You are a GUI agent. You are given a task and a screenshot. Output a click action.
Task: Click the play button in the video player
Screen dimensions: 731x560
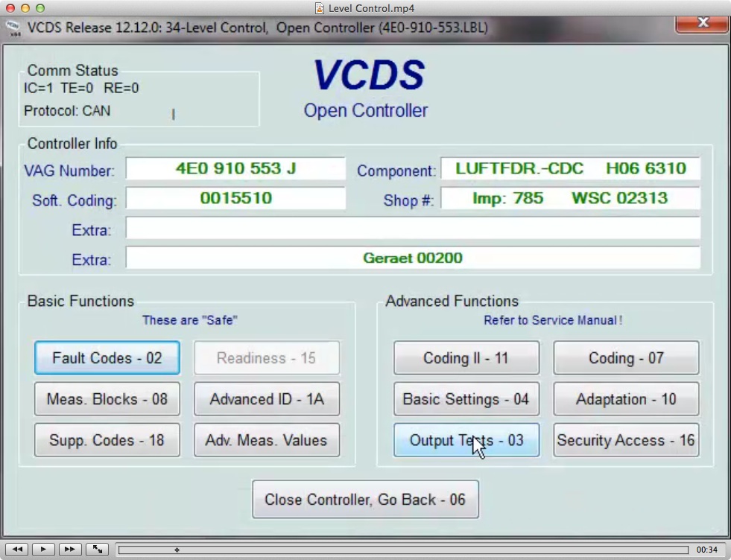pyautogui.click(x=43, y=550)
